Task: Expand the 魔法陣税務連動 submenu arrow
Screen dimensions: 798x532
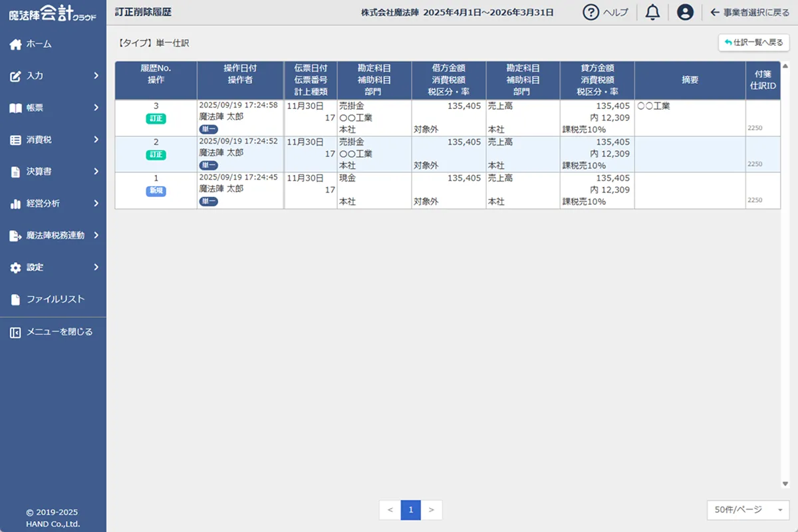Action: coord(96,235)
